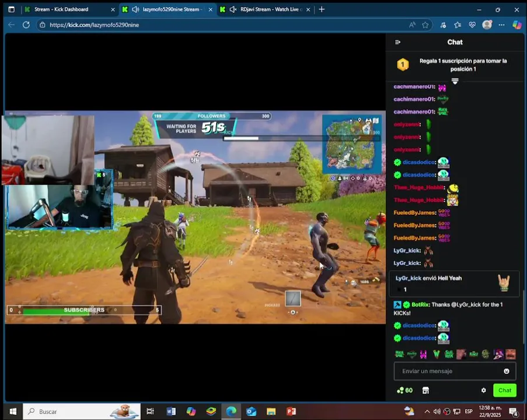Click the 60 channel points balance
The width and height of the screenshot is (527, 420).
(404, 390)
